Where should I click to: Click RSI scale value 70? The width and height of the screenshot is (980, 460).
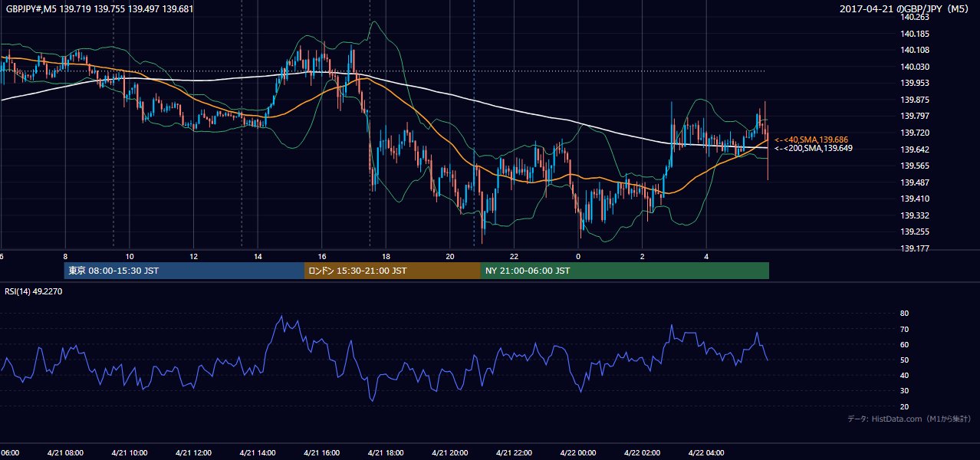click(x=904, y=329)
